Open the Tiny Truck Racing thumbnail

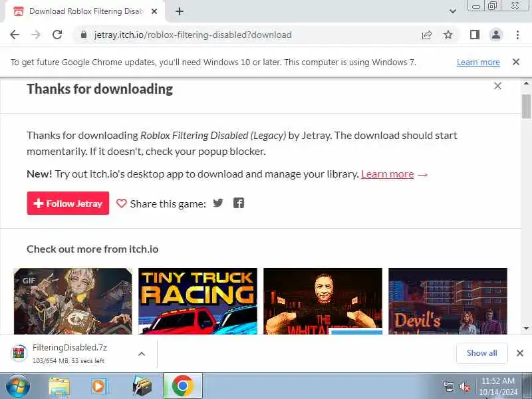pyautogui.click(x=198, y=301)
